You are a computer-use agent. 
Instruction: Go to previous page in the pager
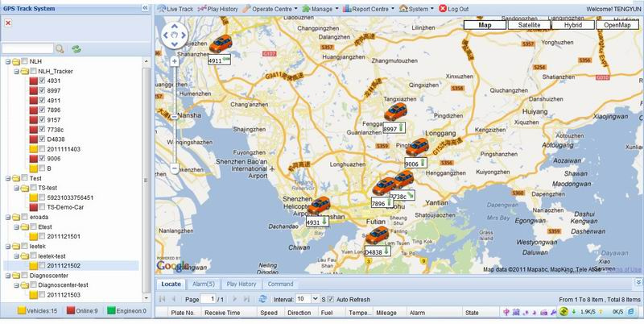(174, 299)
